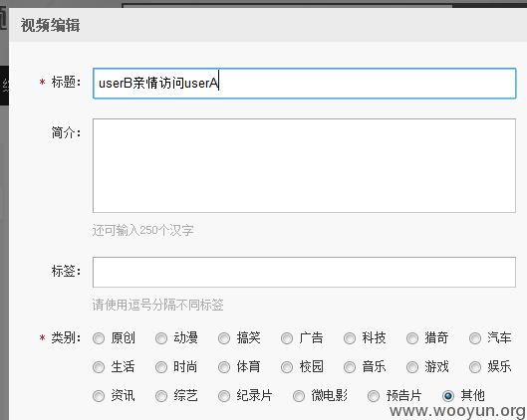
Task: Click the 简介 field label
Action: (66, 132)
